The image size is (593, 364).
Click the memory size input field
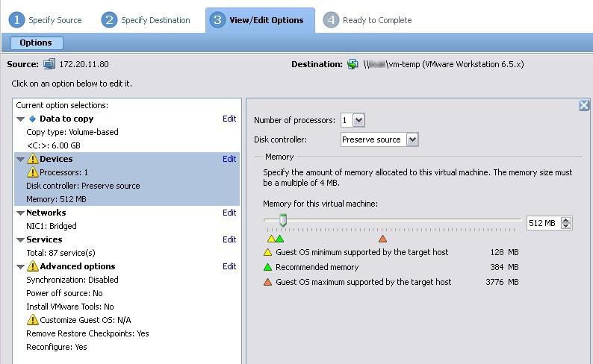pyautogui.click(x=542, y=223)
